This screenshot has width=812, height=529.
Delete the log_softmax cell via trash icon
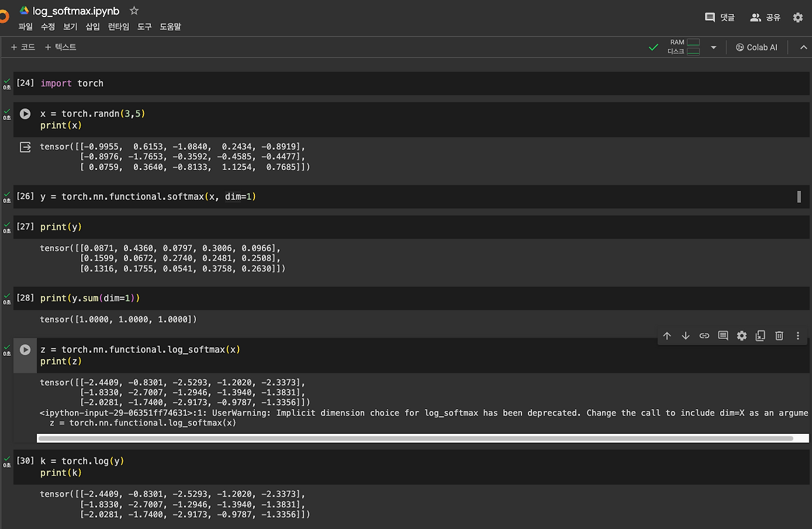pos(779,336)
